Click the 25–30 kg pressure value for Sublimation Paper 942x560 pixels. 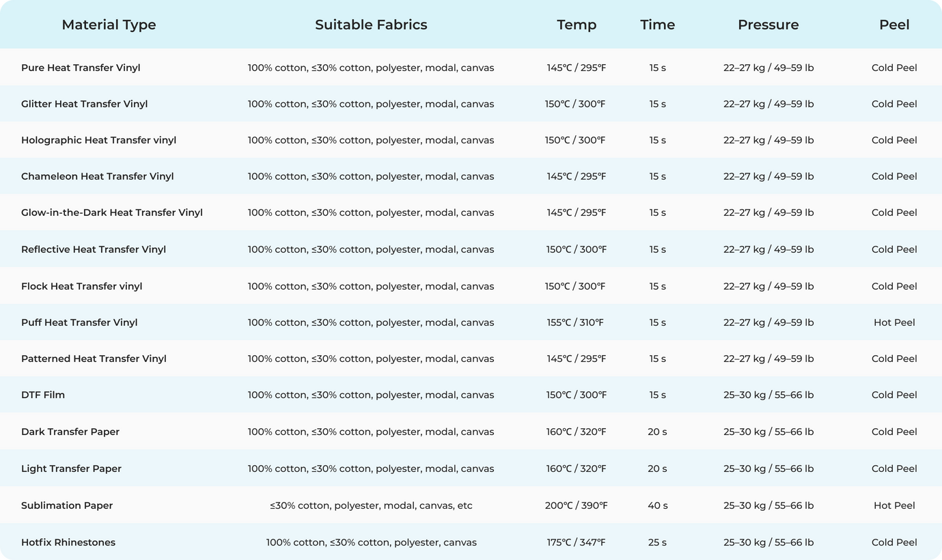pyautogui.click(x=768, y=505)
